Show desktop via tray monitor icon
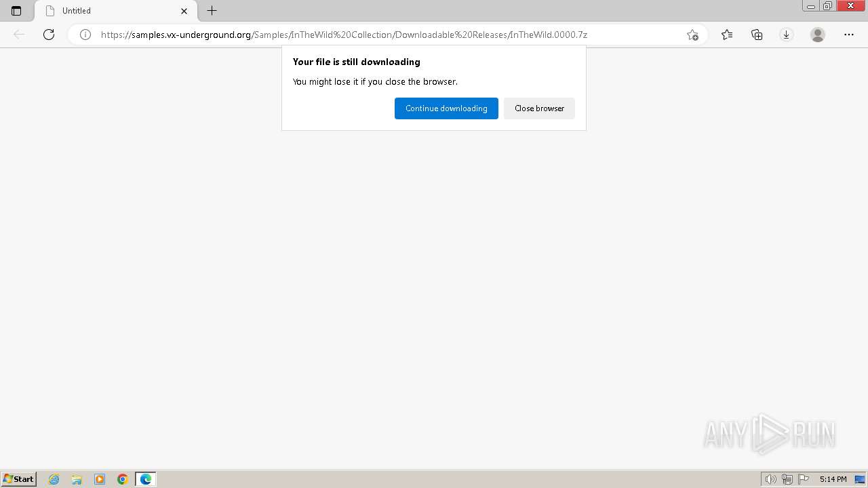The height and width of the screenshot is (488, 868). click(860, 479)
